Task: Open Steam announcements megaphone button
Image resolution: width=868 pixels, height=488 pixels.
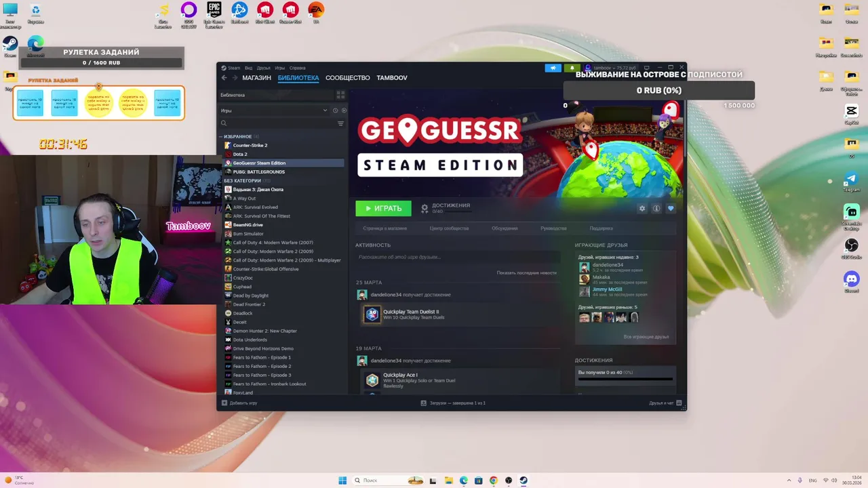Action: pos(553,68)
